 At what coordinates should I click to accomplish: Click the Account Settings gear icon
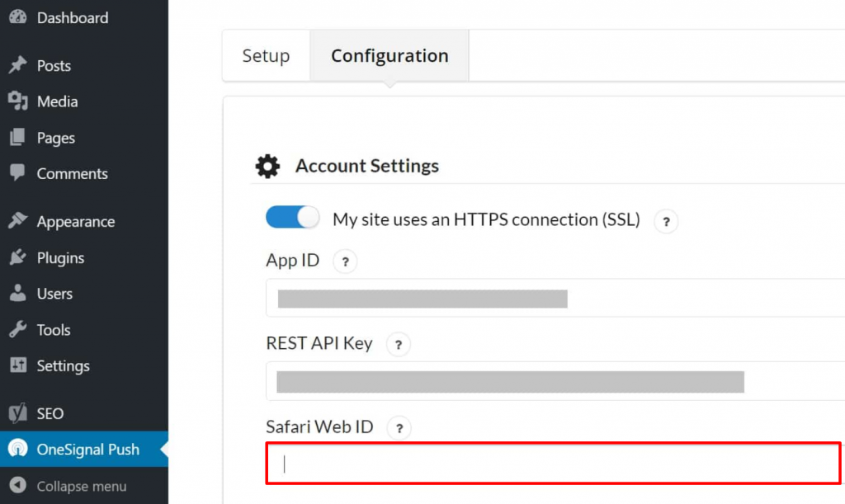point(267,166)
